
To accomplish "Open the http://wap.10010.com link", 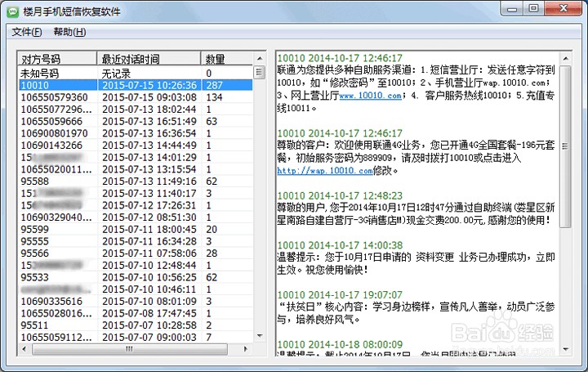I will [x=325, y=170].
